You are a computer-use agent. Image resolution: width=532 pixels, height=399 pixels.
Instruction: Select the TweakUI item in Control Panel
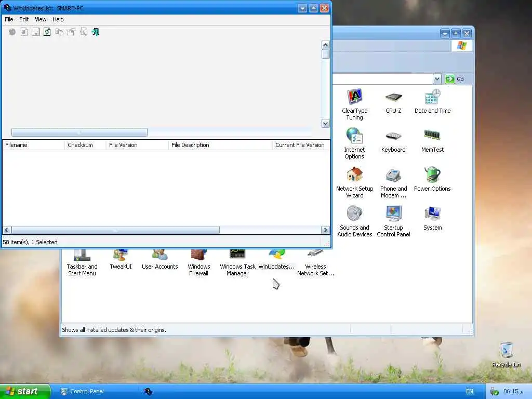[x=121, y=260]
